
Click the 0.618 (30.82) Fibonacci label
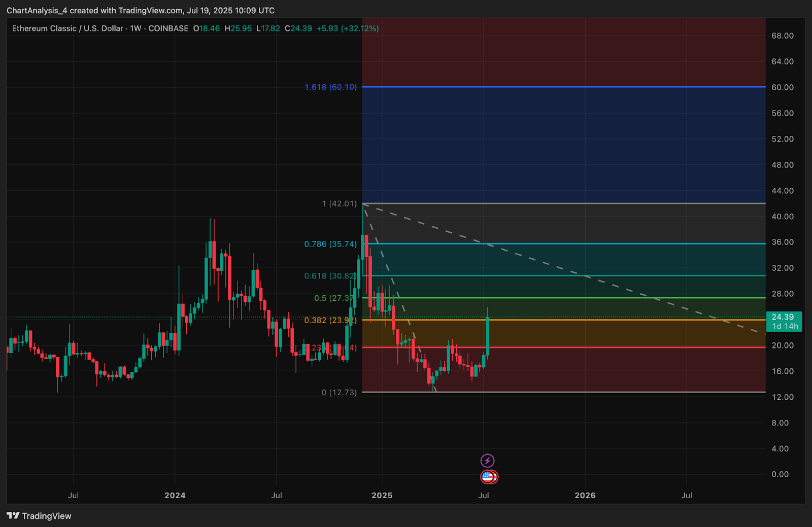(330, 276)
